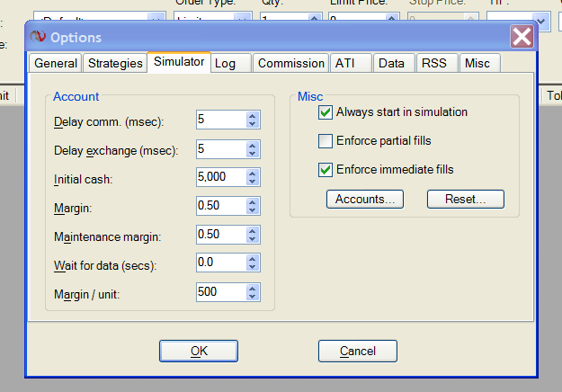Click the Reset... button

[466, 200]
